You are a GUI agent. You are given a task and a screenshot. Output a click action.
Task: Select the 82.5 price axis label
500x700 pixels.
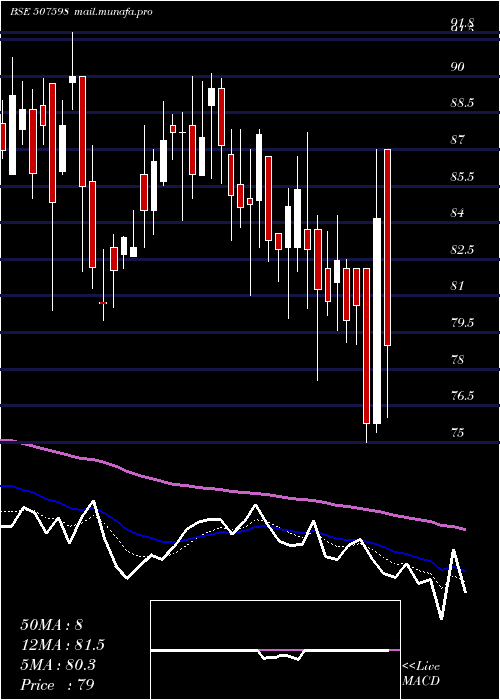click(x=462, y=250)
